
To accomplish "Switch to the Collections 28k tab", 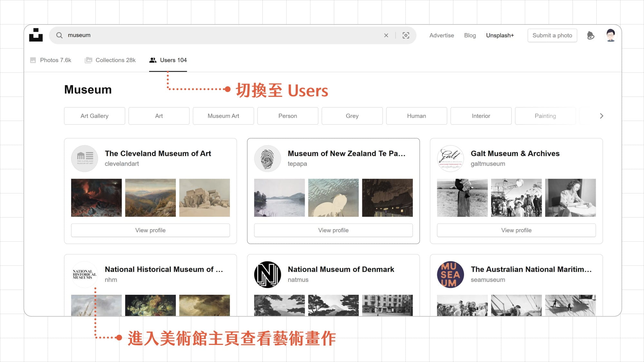I will tap(110, 60).
